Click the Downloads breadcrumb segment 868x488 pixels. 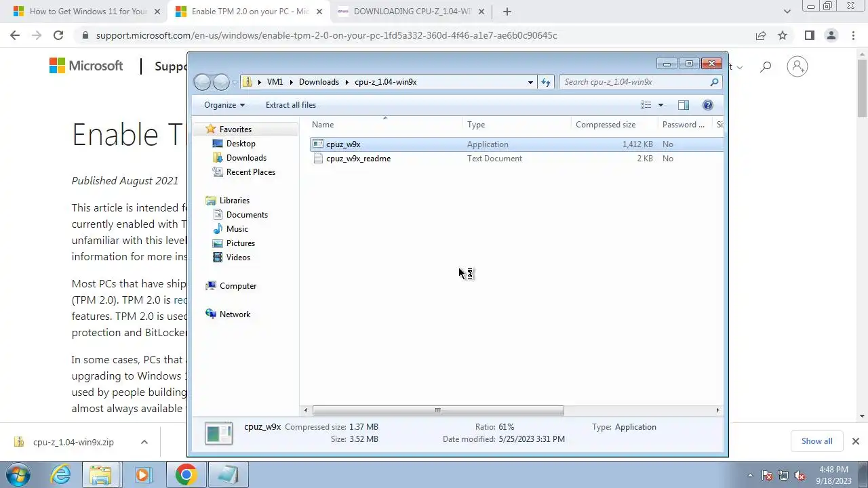click(x=319, y=82)
